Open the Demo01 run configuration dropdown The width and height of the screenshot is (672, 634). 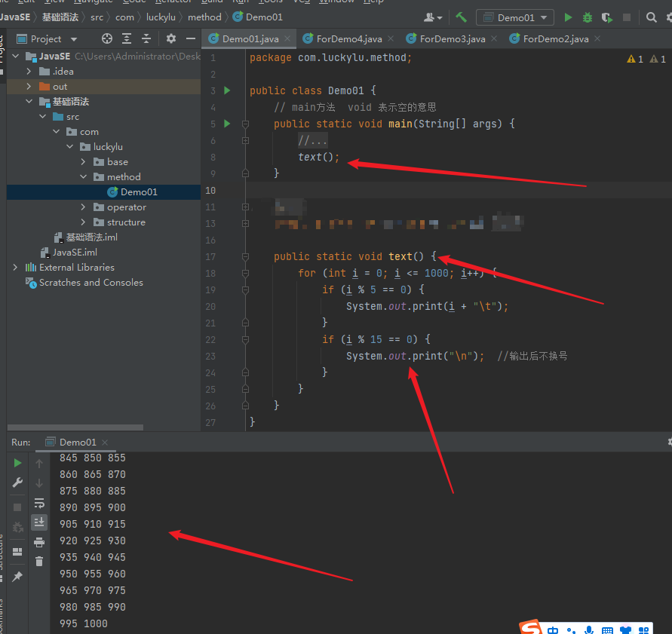pos(515,17)
